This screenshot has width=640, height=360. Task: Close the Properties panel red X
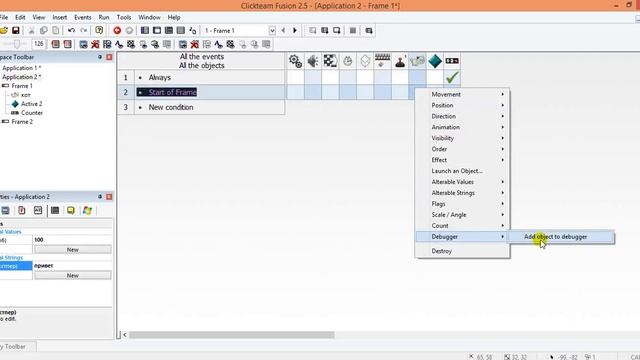tap(109, 197)
